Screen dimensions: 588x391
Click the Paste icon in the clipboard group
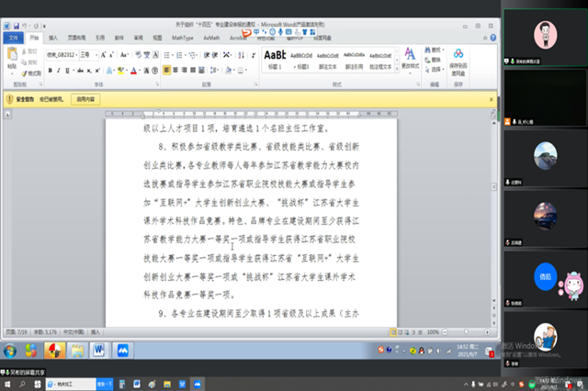tap(11, 61)
